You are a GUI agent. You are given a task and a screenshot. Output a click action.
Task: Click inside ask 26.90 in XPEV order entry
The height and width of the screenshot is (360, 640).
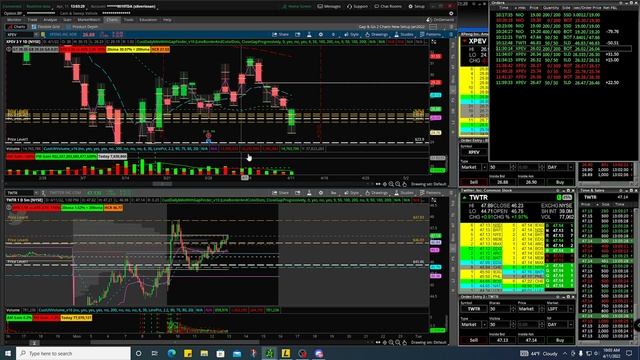(x=531, y=182)
